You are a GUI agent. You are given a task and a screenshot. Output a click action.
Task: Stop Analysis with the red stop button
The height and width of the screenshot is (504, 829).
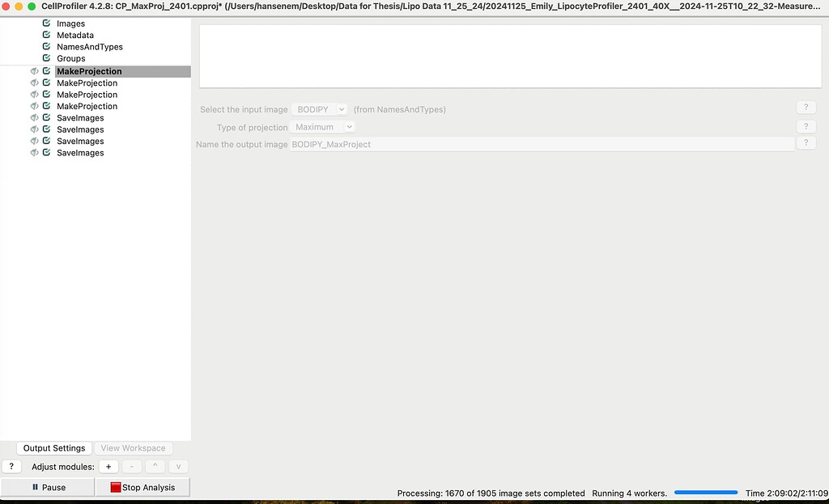pos(142,487)
